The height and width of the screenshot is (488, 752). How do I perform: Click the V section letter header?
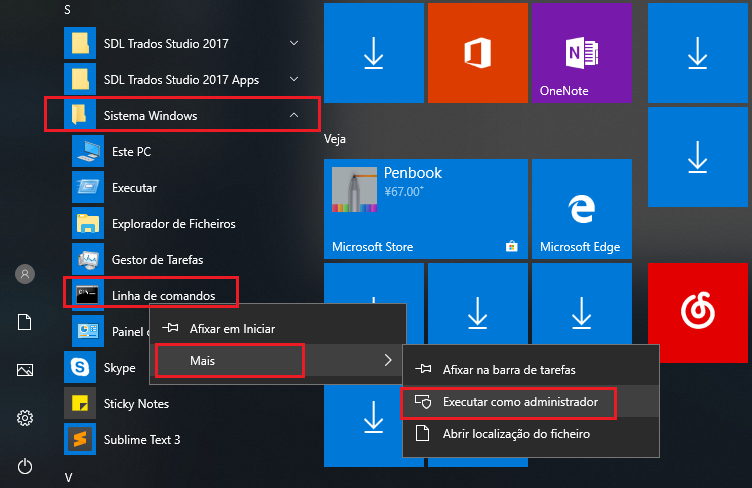pyautogui.click(x=68, y=477)
